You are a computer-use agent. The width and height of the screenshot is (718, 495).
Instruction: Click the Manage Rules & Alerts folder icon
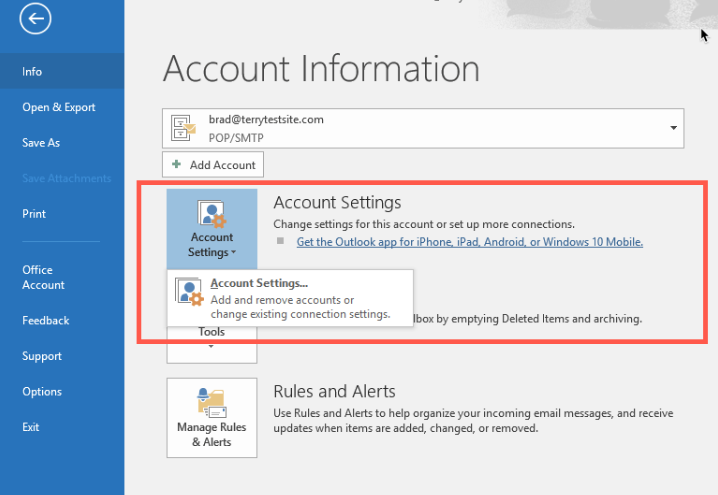(x=212, y=403)
